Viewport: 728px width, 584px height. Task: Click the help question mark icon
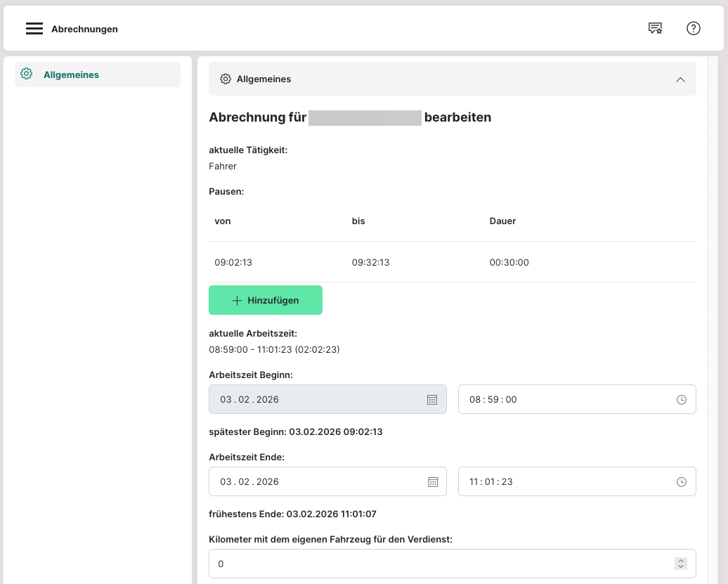[693, 29]
